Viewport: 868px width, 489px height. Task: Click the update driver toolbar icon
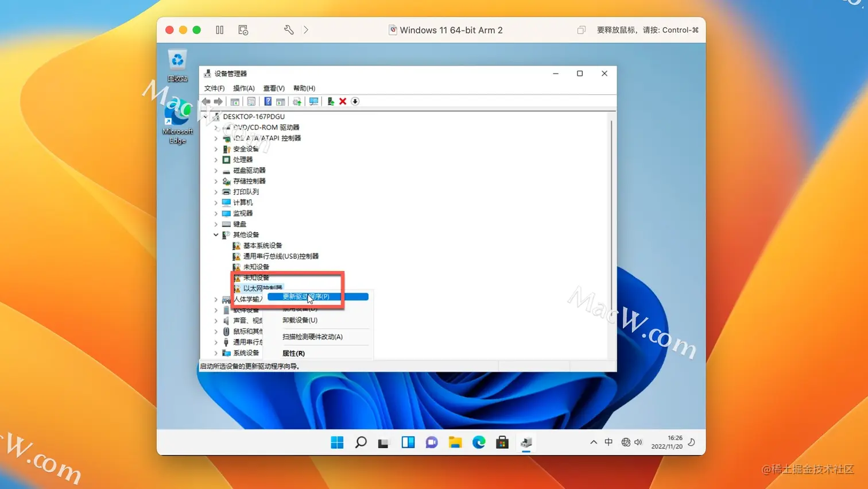click(297, 102)
